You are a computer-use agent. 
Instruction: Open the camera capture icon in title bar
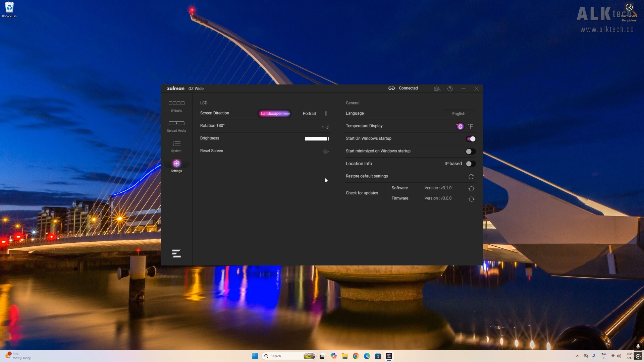pyautogui.click(x=437, y=88)
